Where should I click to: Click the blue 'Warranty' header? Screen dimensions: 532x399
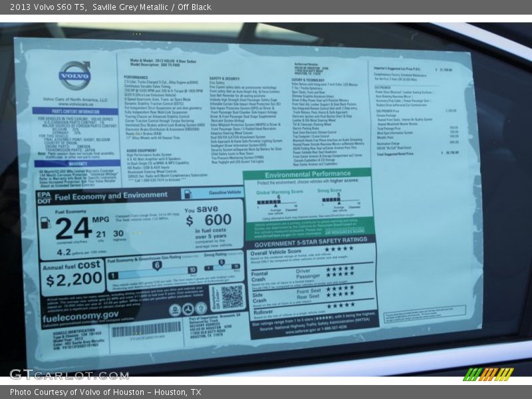coord(77,164)
